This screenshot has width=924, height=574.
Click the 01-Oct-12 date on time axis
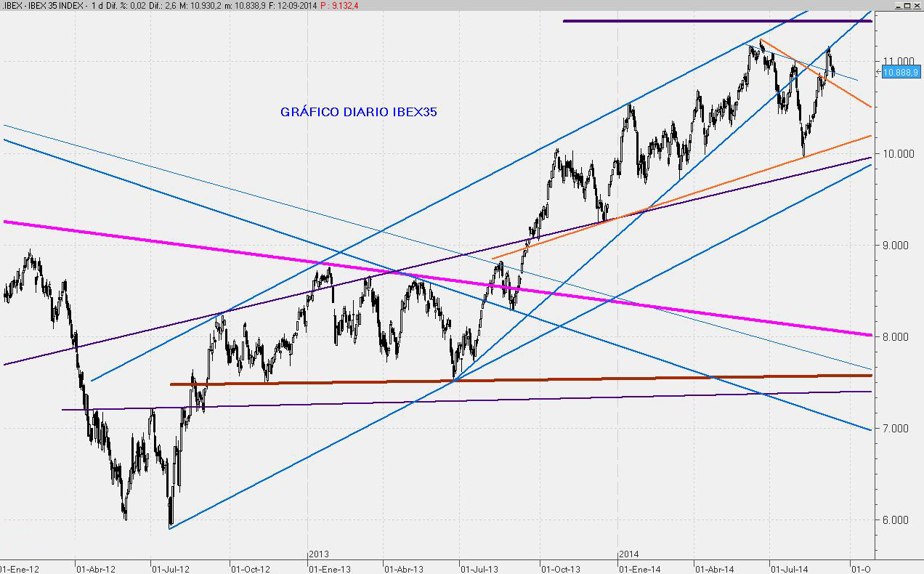coord(250,567)
